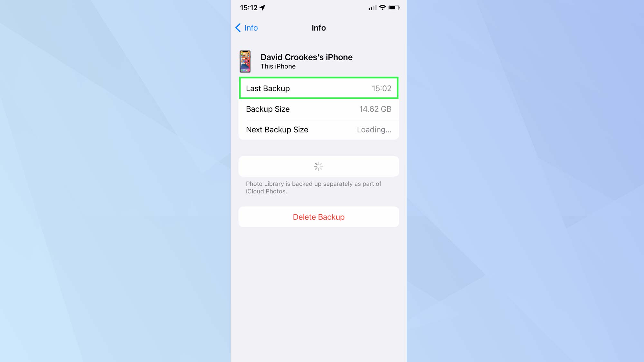Screen dimensions: 644x362
Task: Expand the Next Backup Size row
Action: tap(318, 129)
